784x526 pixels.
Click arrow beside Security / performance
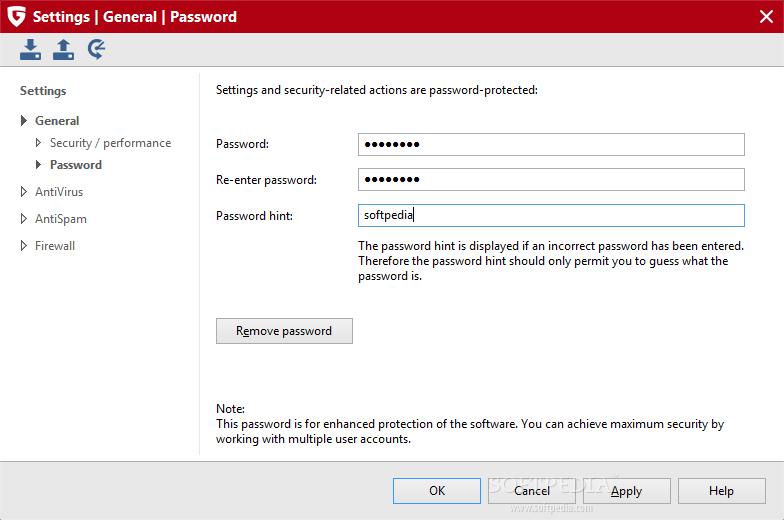pyautogui.click(x=38, y=142)
